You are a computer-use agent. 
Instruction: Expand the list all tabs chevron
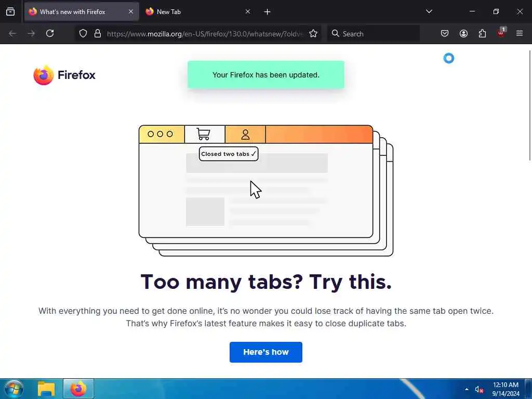point(429,11)
